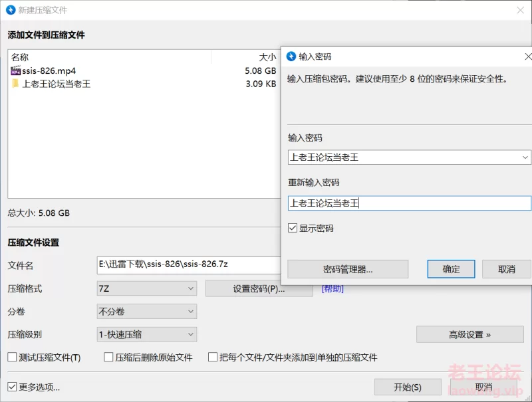
Task: Uncheck the 显示密码 checkbox
Action: click(x=295, y=229)
